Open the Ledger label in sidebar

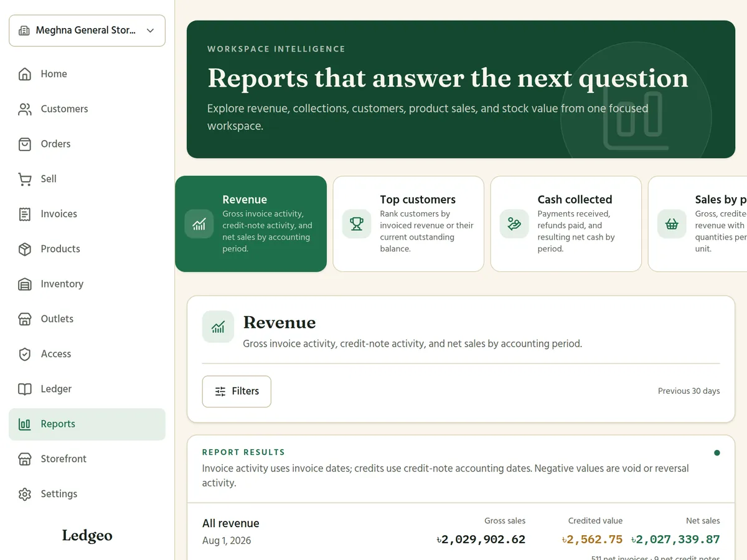pyautogui.click(x=57, y=389)
